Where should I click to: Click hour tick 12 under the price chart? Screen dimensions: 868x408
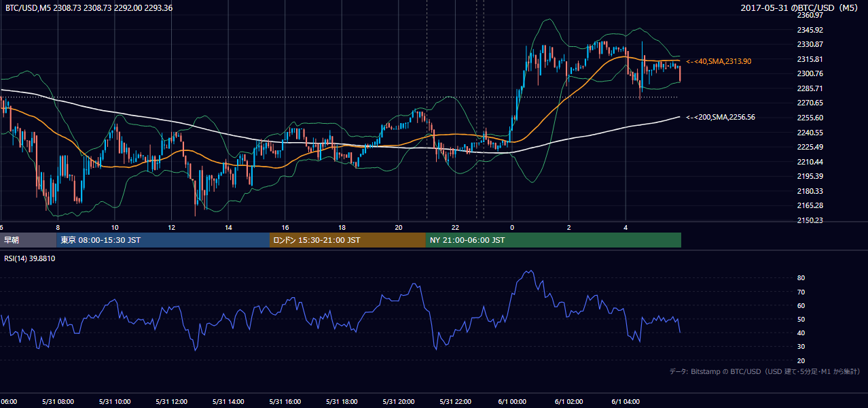tap(171, 227)
